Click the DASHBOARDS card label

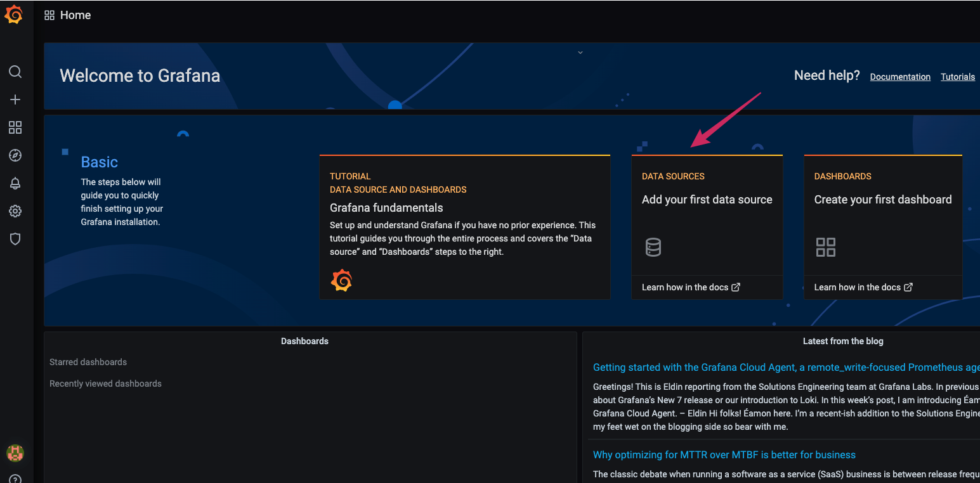[843, 176]
